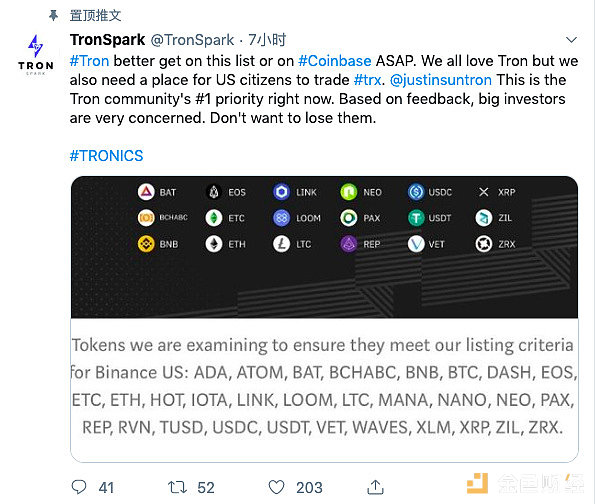
Task: Open the share tweet icon
Action: pos(375,487)
